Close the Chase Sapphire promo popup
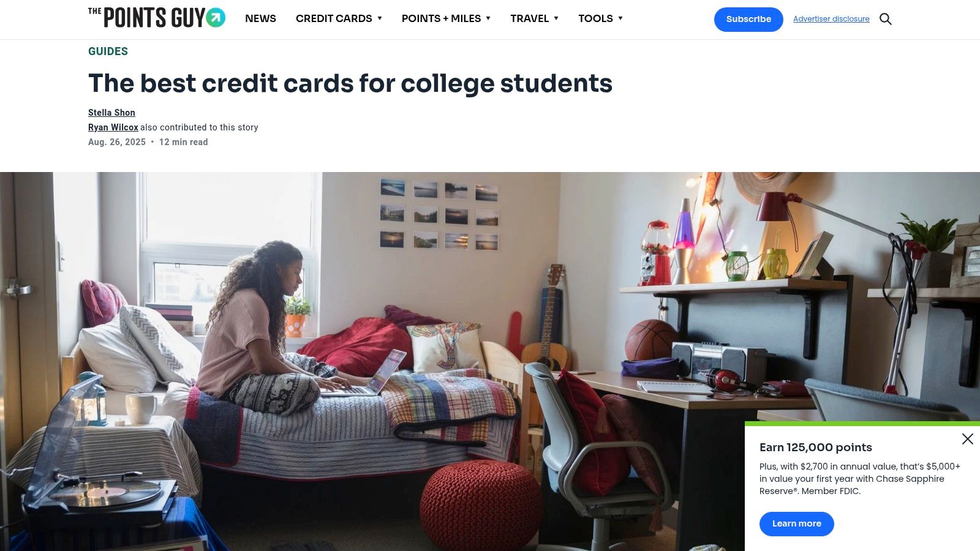Viewport: 980px width, 551px height. (x=968, y=439)
